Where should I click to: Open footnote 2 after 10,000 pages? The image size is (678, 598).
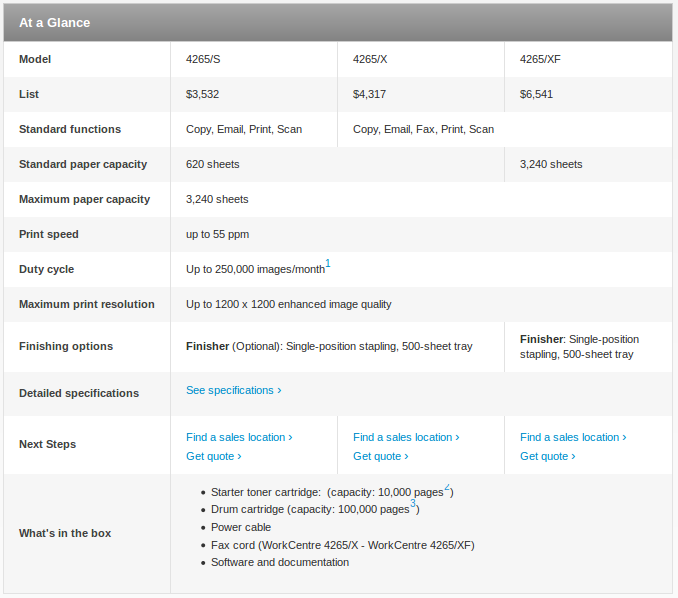tap(447, 487)
